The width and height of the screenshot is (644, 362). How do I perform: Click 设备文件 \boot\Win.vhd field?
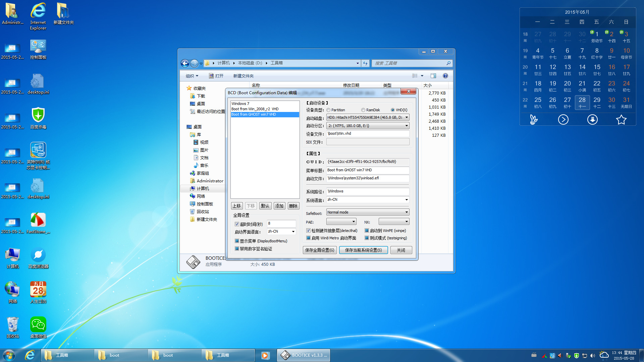pos(368,134)
